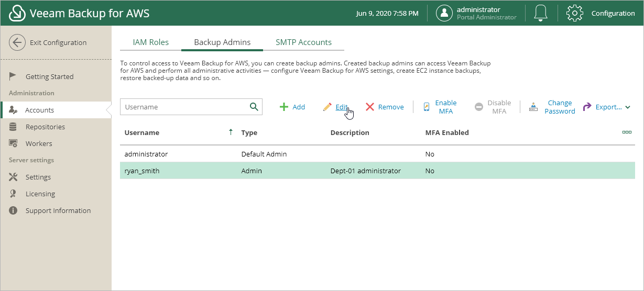Click the administrator name in header
This screenshot has height=291, width=644.
coord(478,9)
